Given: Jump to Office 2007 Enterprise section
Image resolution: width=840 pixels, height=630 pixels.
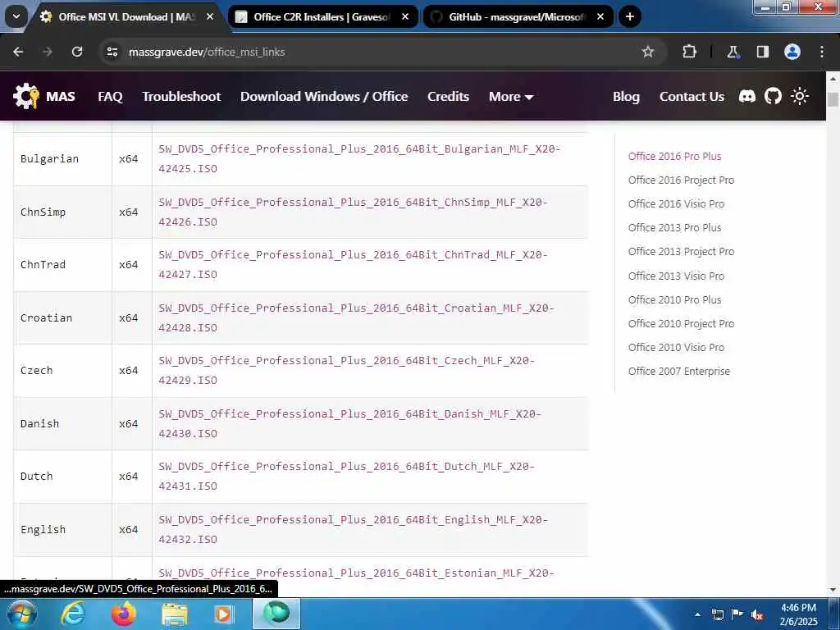Looking at the screenshot, I should 678,371.
